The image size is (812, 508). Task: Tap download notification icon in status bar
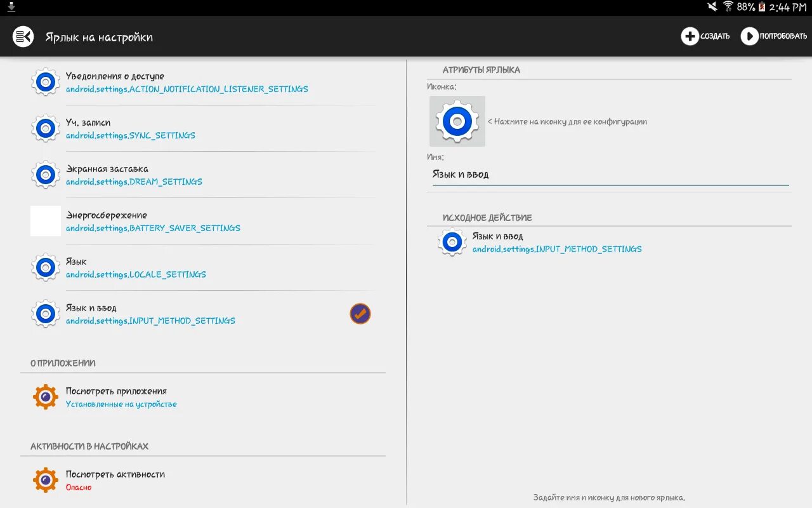[x=11, y=7]
